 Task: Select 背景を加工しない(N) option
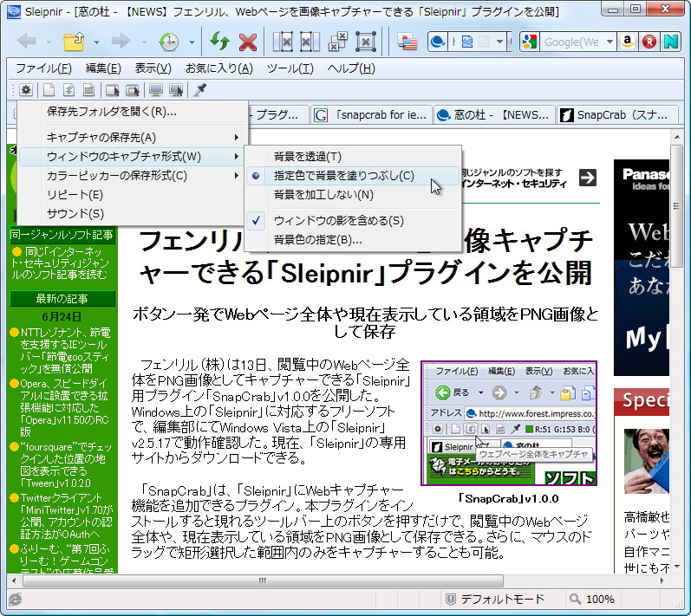(353, 195)
